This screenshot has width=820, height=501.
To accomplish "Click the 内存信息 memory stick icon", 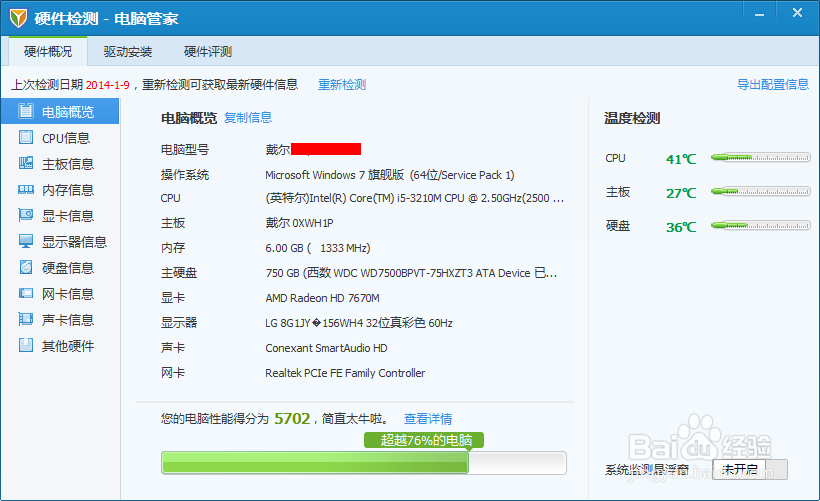I will [26, 189].
